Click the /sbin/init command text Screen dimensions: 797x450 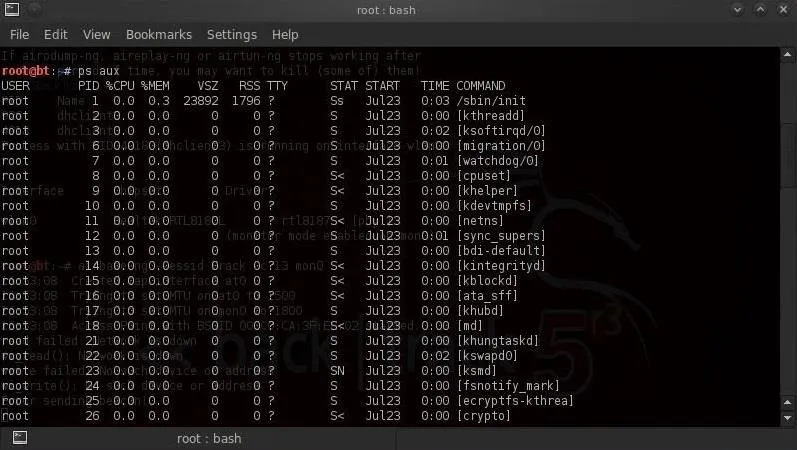(491, 101)
